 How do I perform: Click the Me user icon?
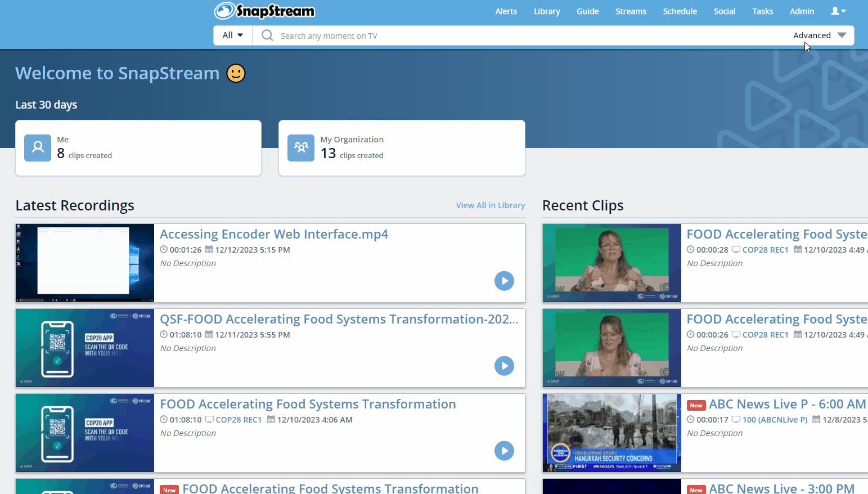[38, 147]
